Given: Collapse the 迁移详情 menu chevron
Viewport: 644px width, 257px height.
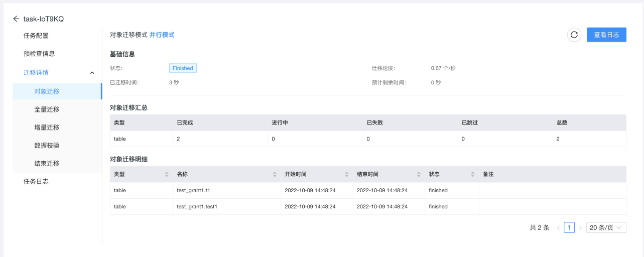Looking at the screenshot, I should 92,73.
